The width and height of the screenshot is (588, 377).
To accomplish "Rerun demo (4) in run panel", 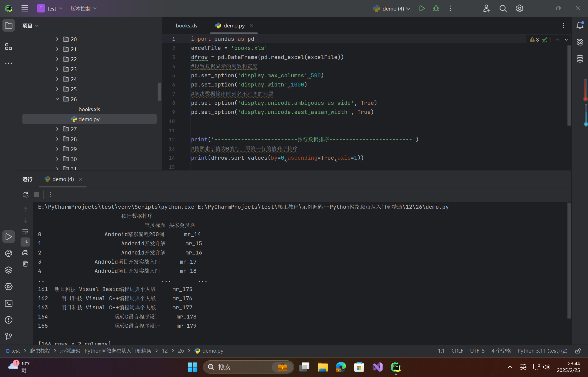I will pos(26,195).
